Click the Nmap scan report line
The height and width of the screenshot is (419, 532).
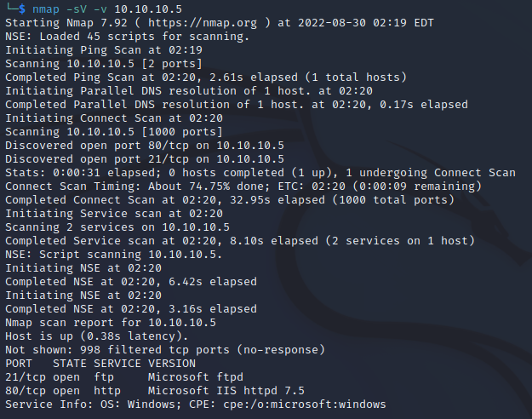(x=111, y=323)
